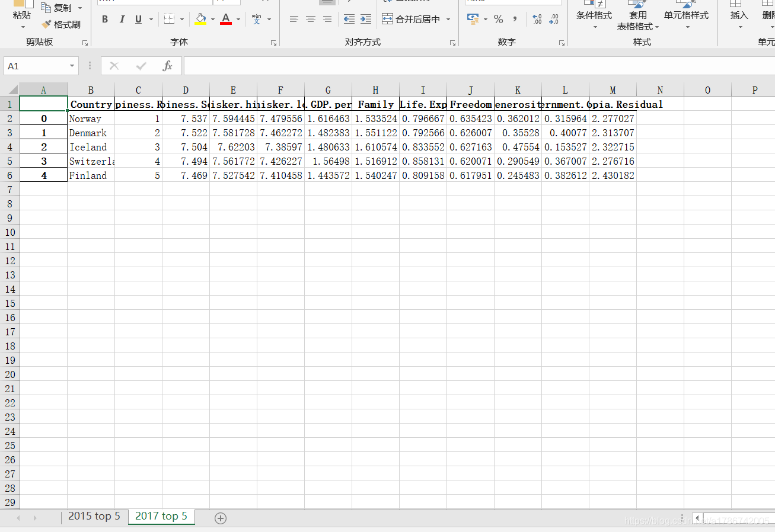This screenshot has height=532, width=775.
Task: Click the 复制 copy button
Action: pos(56,8)
